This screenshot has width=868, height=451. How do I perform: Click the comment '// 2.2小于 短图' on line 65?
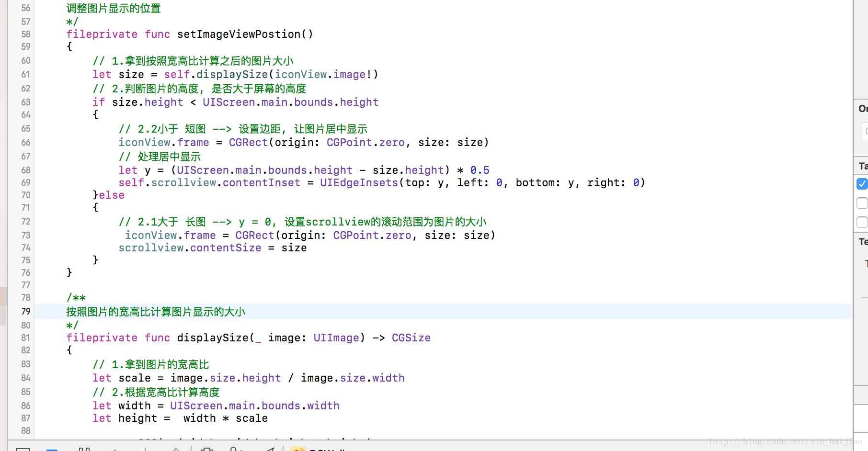[x=162, y=129]
